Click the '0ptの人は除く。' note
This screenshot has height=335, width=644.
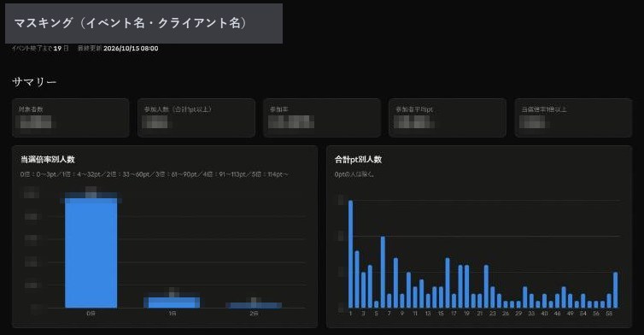click(x=354, y=174)
